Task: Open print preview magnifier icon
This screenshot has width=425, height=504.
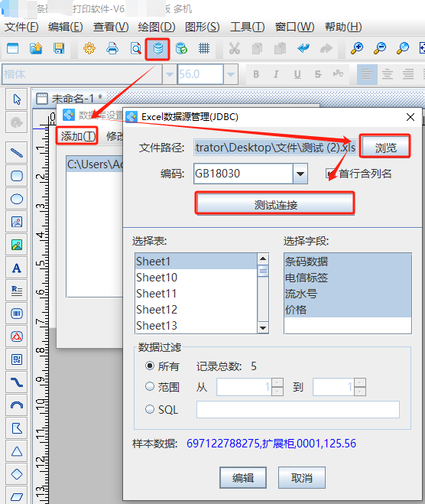Action: click(136, 48)
